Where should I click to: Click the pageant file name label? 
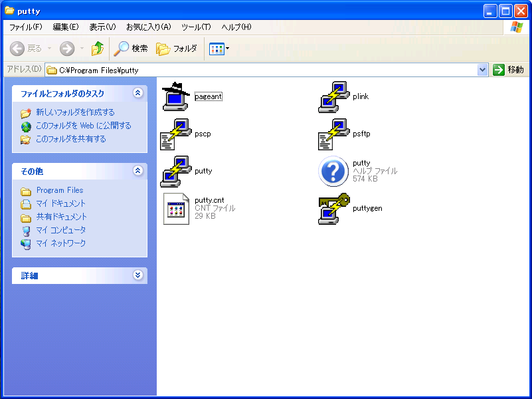[x=208, y=97]
